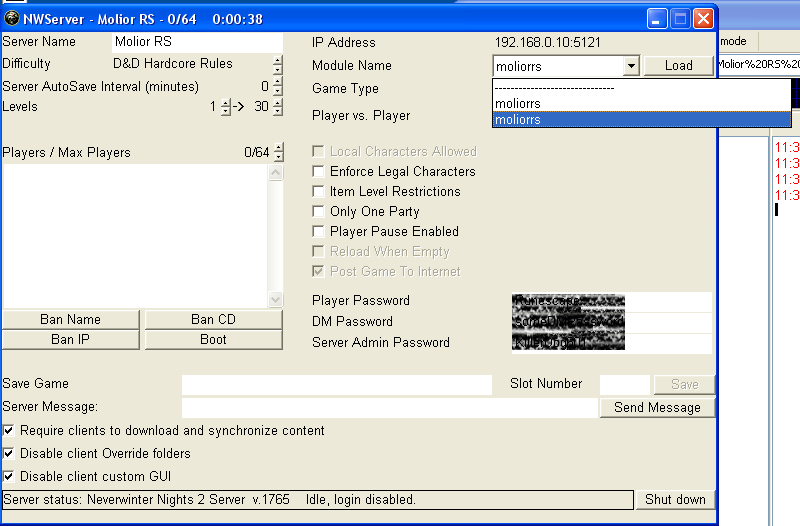Decrease Max Players below 64
Viewport: 800px width, 526px height.
coord(279,157)
